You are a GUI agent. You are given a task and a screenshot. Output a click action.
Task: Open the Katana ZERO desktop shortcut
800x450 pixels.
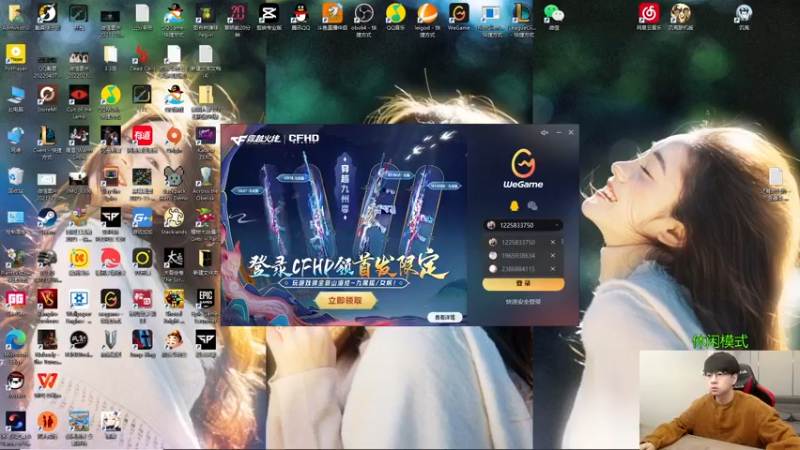pos(206,143)
